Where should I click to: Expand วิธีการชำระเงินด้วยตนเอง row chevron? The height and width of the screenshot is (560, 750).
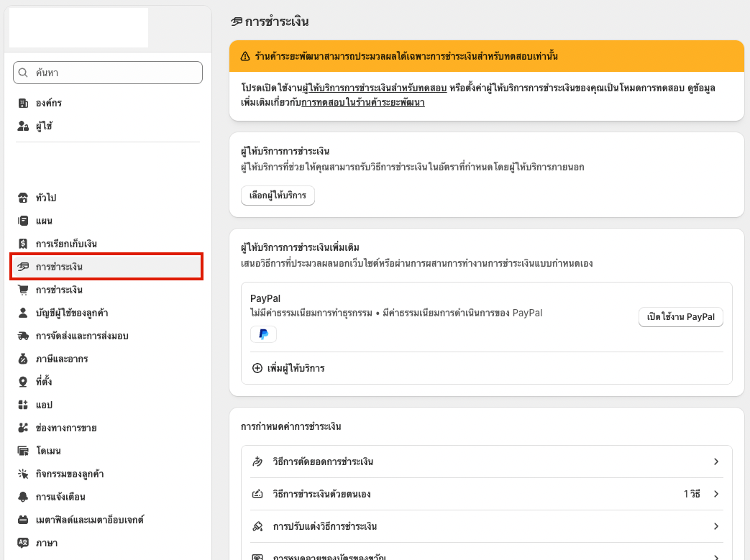[716, 494]
